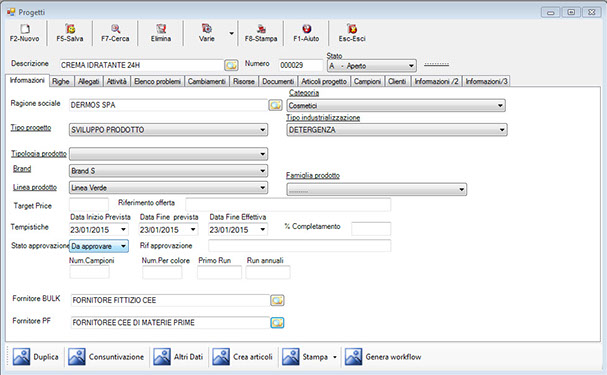Screen dimensions: 607x375
Task: Select the Informazioni tab
Action: [27, 80]
